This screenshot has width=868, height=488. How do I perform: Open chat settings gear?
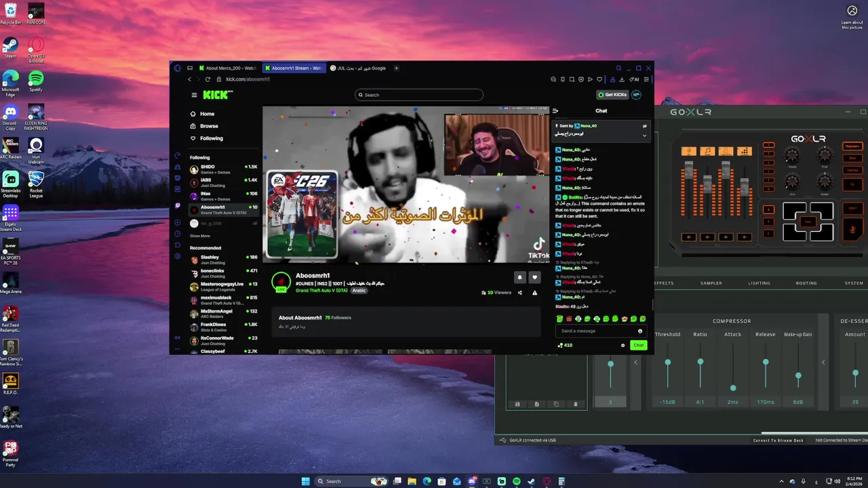(623, 346)
